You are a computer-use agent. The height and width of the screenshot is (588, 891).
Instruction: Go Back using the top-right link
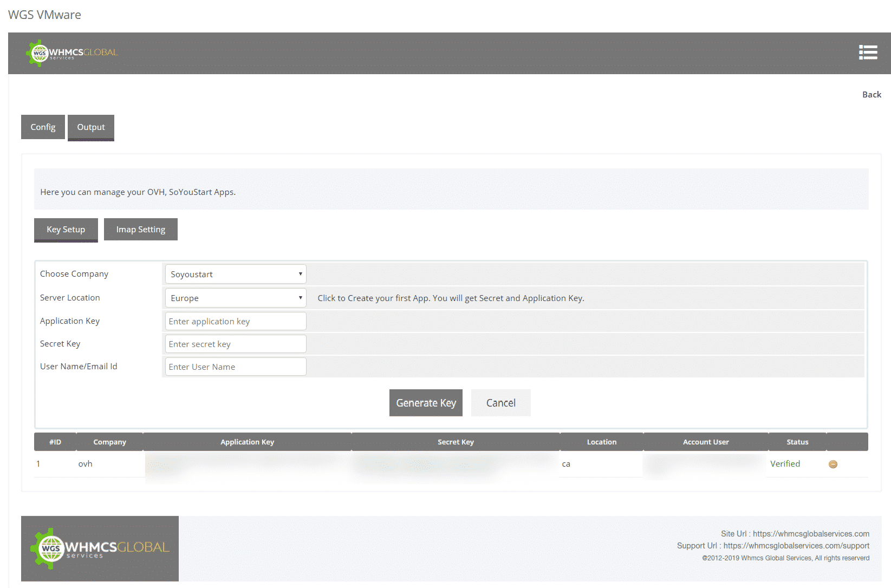[x=871, y=94]
